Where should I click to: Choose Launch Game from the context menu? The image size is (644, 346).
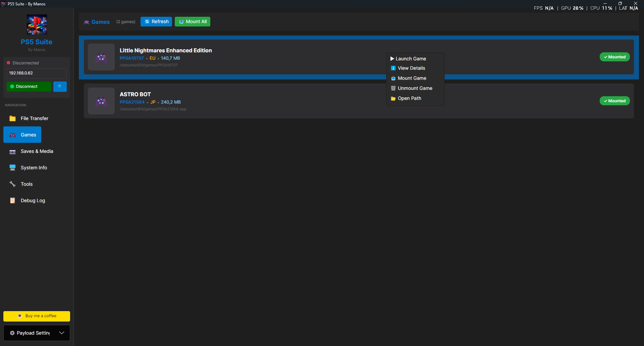(415, 59)
